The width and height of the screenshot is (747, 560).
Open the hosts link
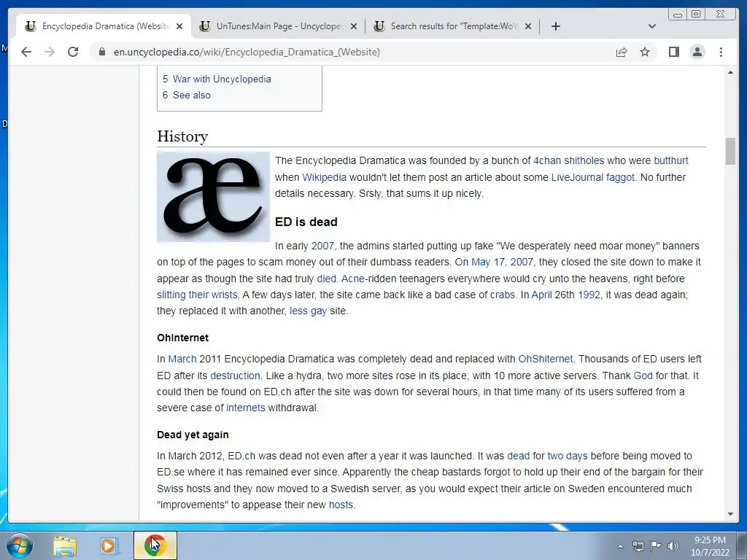341,505
